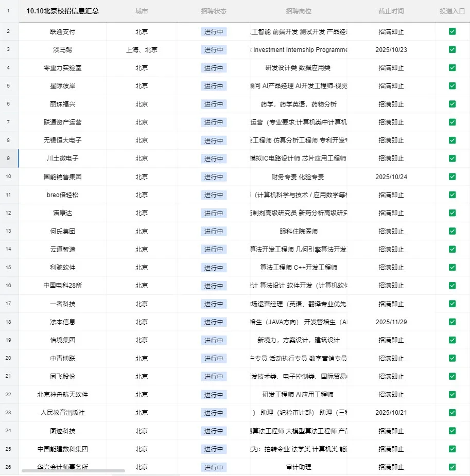Click the company cell 星际彼岸
This screenshot has height=476, width=470.
point(62,86)
